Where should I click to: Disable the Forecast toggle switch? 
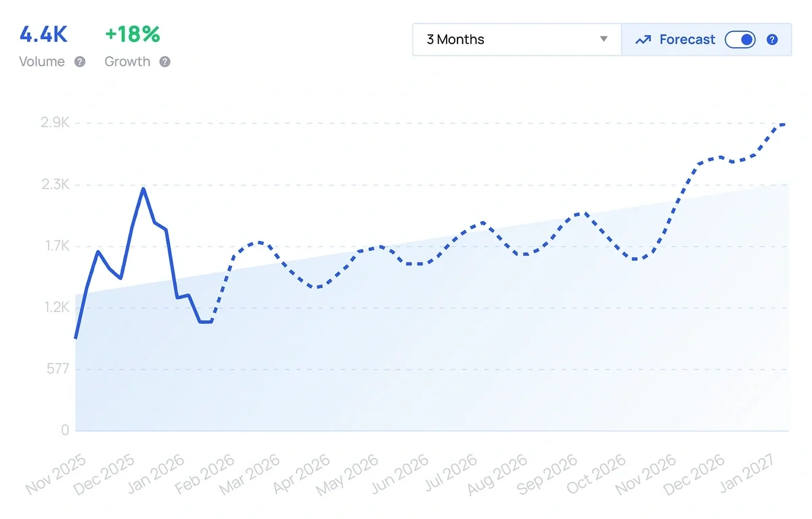coord(740,39)
